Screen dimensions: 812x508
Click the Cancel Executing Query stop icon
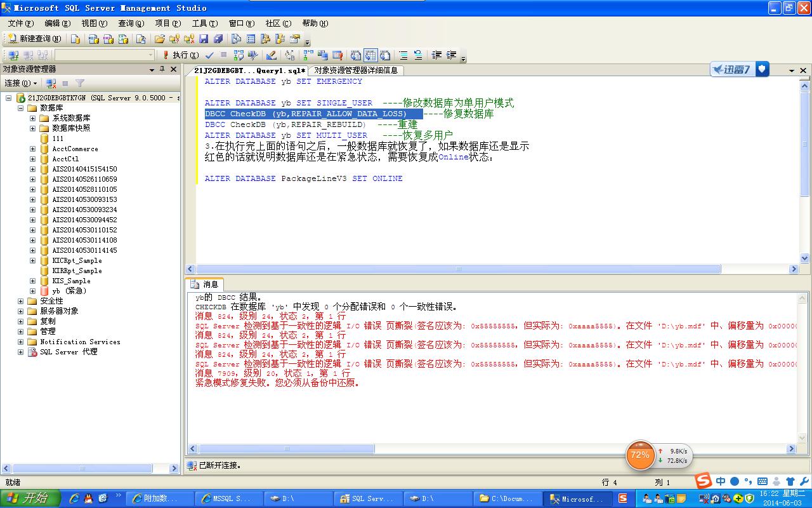[x=224, y=55]
